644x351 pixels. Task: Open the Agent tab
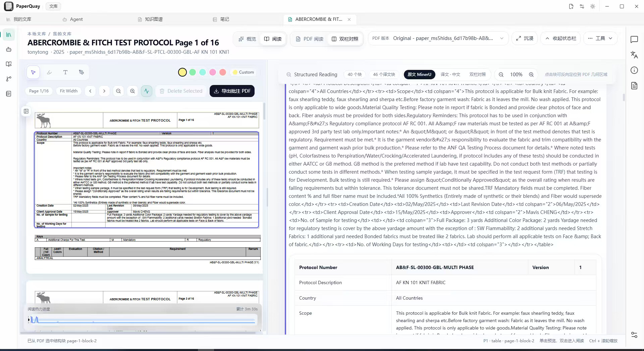click(73, 19)
